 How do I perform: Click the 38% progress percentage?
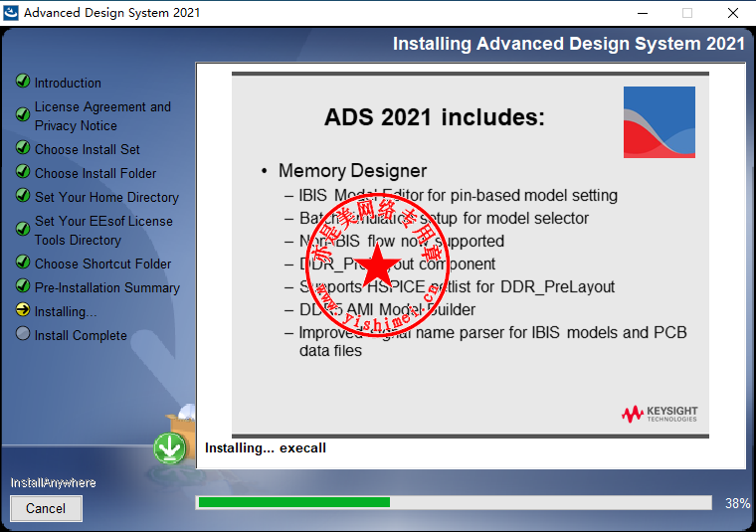tap(738, 503)
